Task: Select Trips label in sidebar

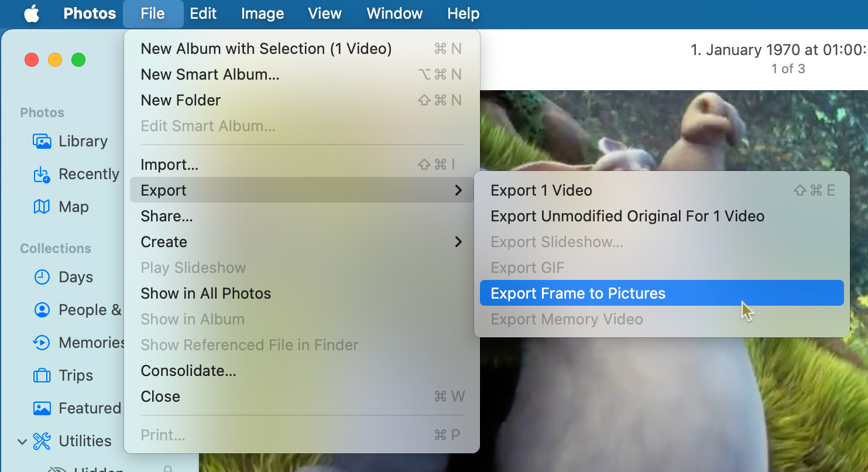Action: pos(76,375)
